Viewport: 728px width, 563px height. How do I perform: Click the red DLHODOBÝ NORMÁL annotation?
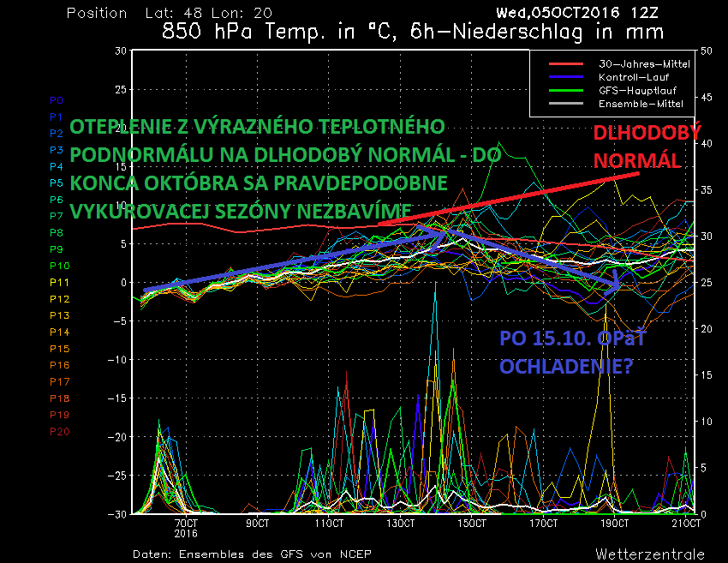pos(646,147)
